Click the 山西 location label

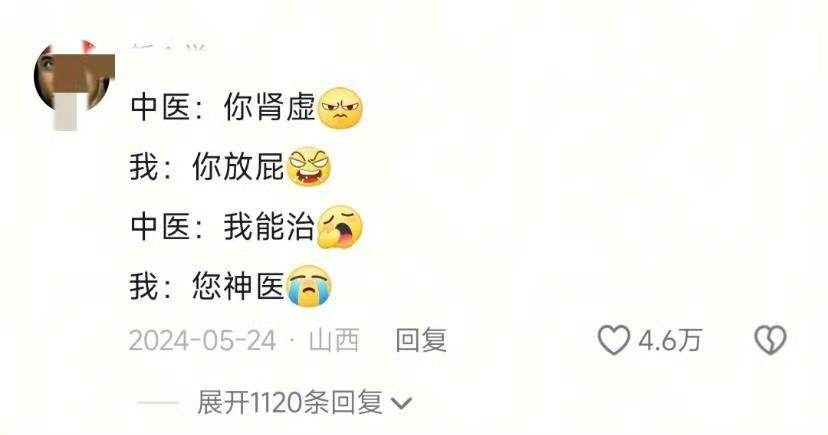(x=334, y=340)
